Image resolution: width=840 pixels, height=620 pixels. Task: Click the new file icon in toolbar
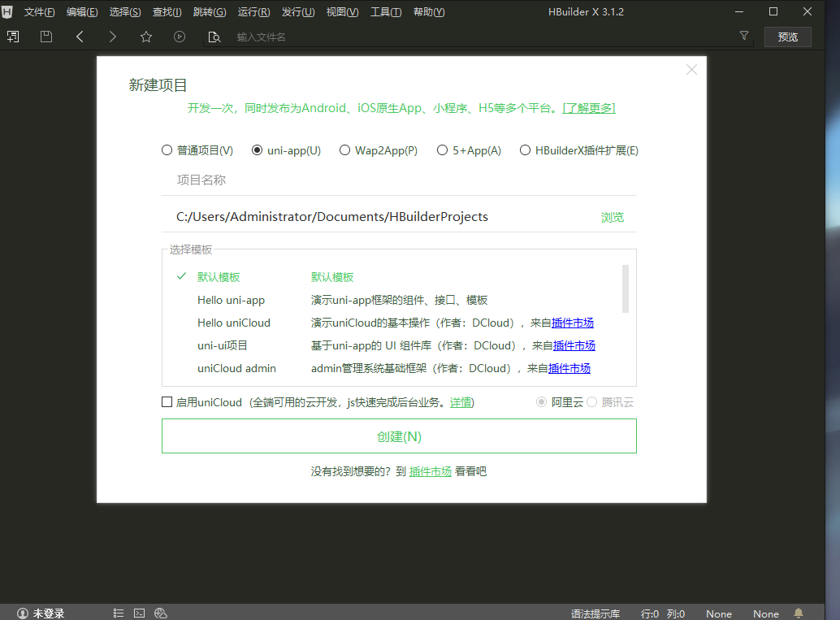click(x=13, y=37)
